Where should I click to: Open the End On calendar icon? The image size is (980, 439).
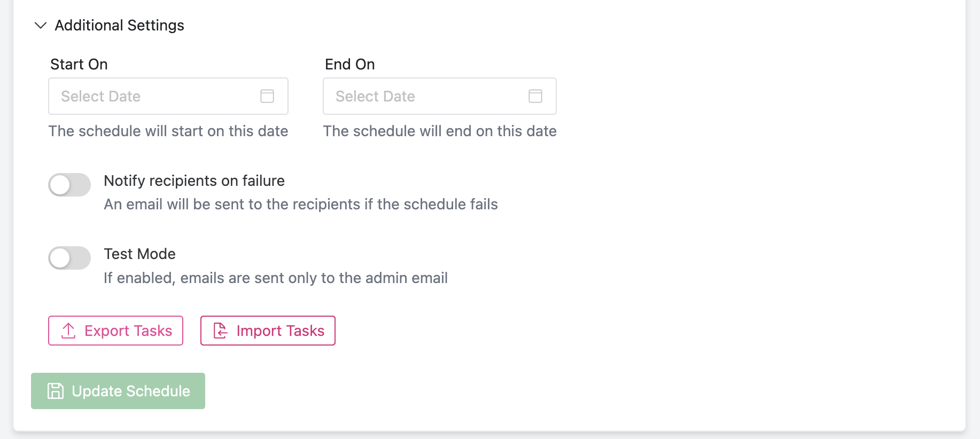point(535,96)
